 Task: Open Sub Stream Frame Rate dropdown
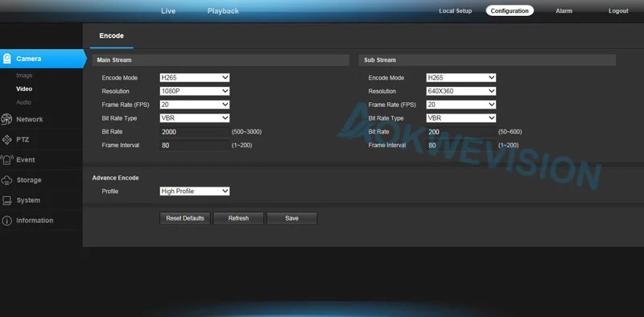(460, 105)
